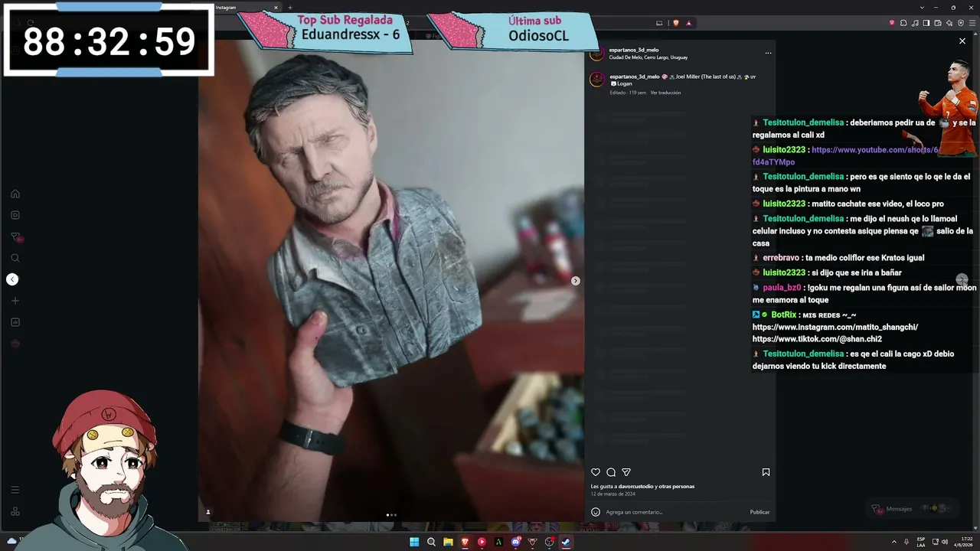Screen dimensions: 980x551
Task: Open the Instagram More hamburger menu
Action: [x=15, y=490]
